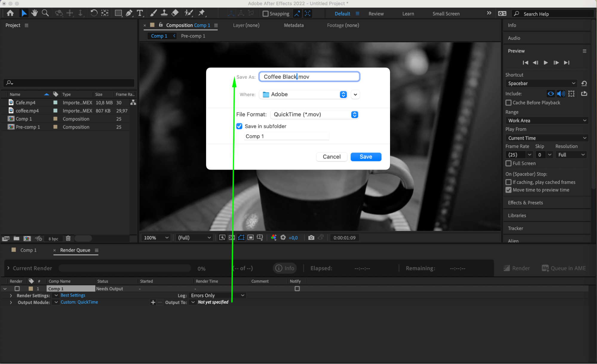Screen dimensions: 597x364
Task: Open the Work Area range dropdown
Action: [x=547, y=121]
